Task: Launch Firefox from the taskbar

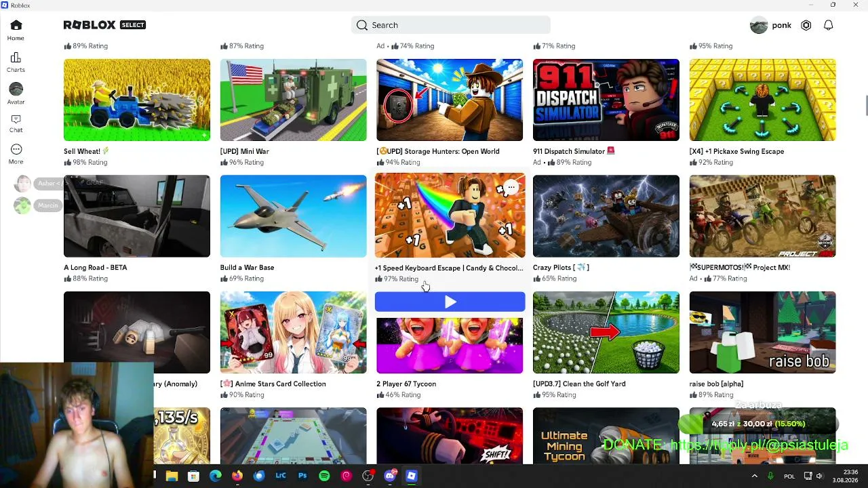Action: click(237, 476)
